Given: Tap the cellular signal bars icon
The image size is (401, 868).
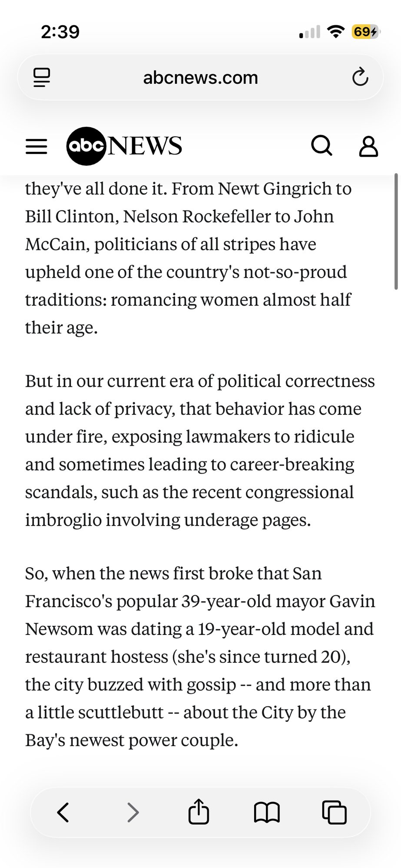Looking at the screenshot, I should pyautogui.click(x=310, y=32).
